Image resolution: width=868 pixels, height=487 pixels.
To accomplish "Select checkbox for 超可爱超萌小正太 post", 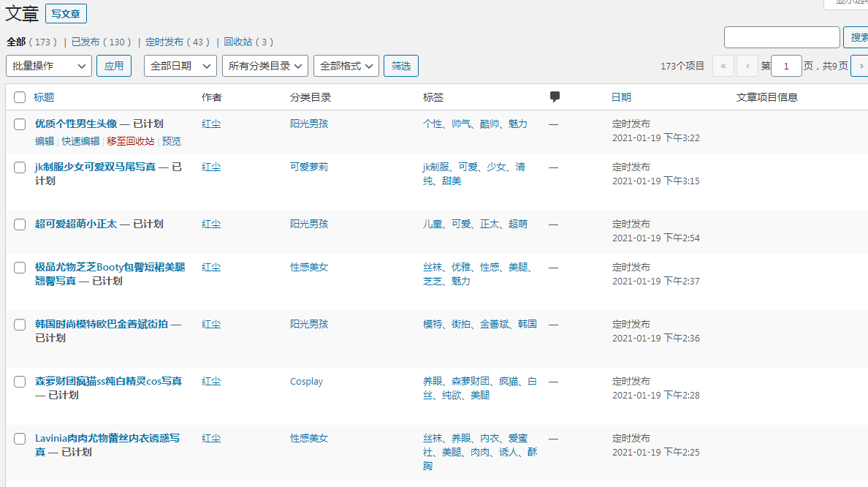I will tap(20, 224).
